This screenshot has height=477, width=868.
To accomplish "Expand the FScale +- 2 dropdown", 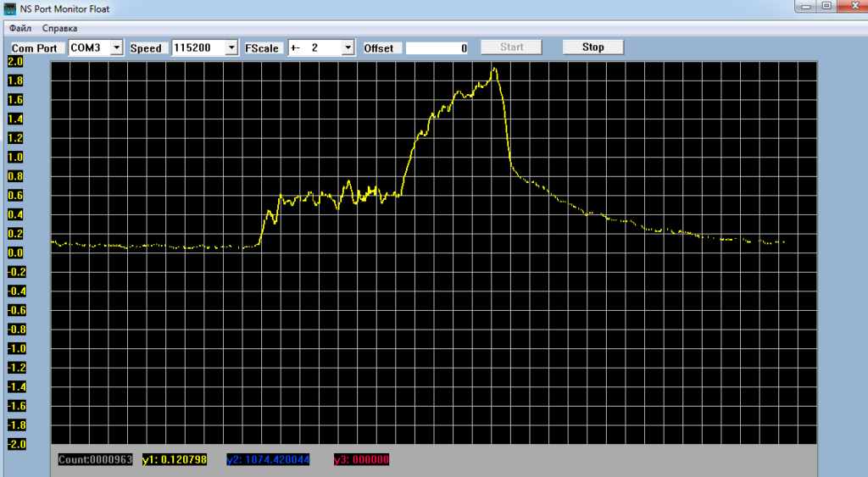I will click(x=347, y=48).
